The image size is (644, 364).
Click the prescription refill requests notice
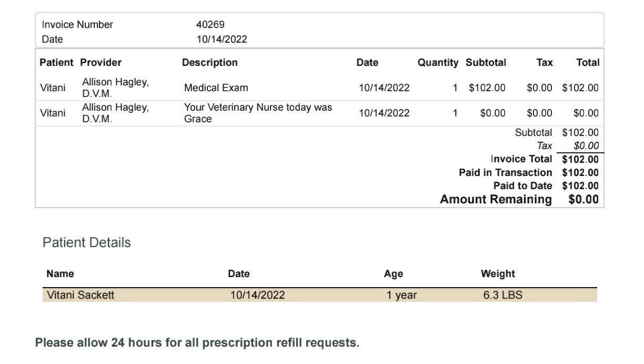click(x=197, y=343)
